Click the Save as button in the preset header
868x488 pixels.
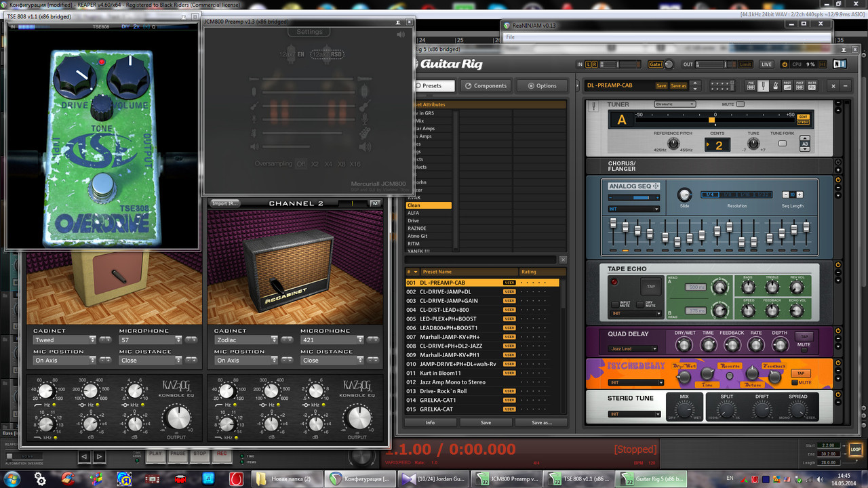(679, 86)
